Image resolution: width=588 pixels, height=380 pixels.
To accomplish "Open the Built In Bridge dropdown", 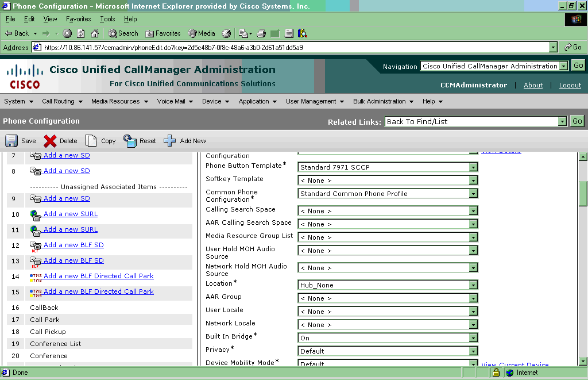I will point(388,337).
